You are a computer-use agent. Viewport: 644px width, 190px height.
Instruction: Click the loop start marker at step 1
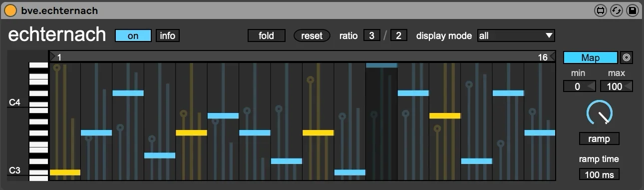(53, 57)
